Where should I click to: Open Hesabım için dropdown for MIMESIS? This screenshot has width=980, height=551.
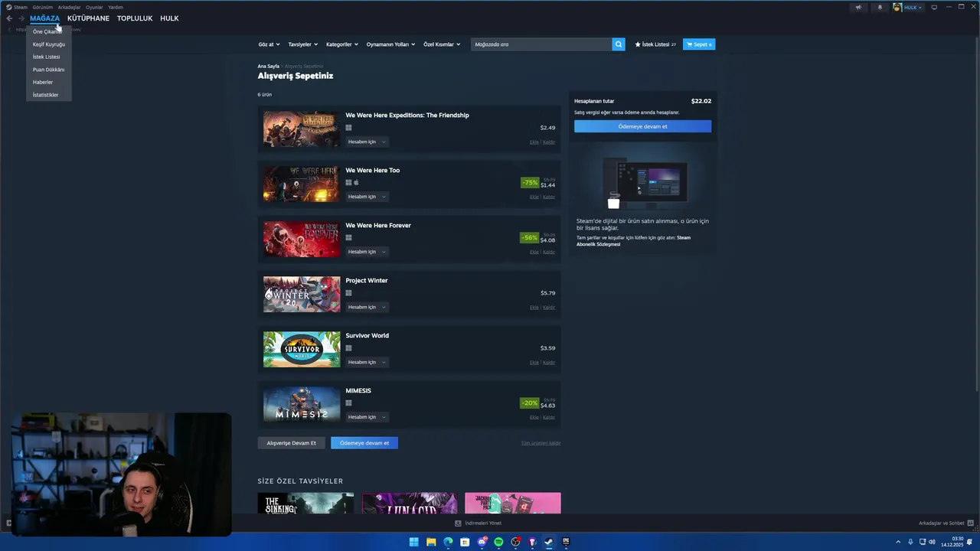coord(367,417)
